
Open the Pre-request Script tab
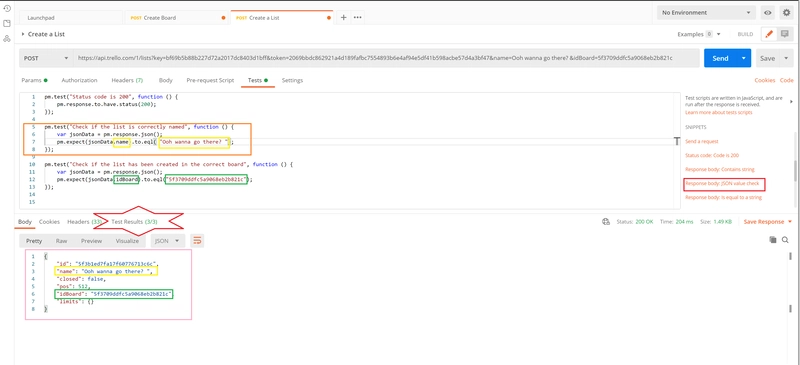coord(210,80)
